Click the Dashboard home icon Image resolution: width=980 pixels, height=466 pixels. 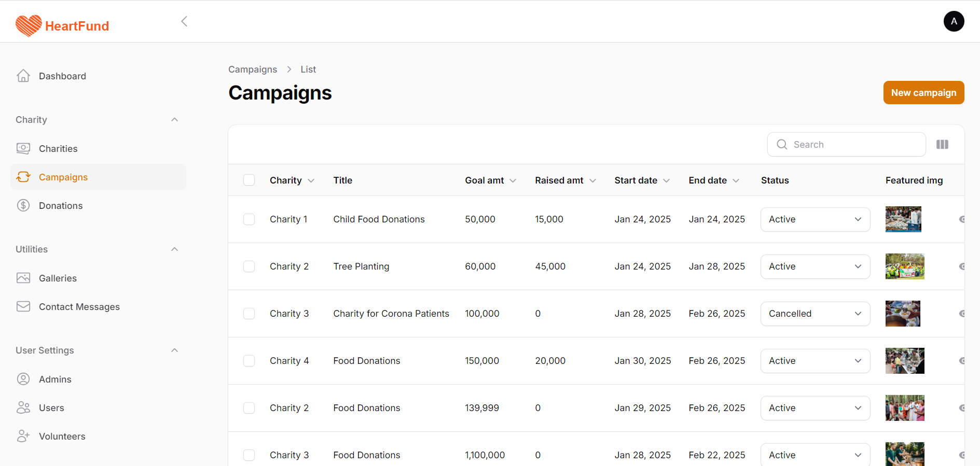coord(23,76)
